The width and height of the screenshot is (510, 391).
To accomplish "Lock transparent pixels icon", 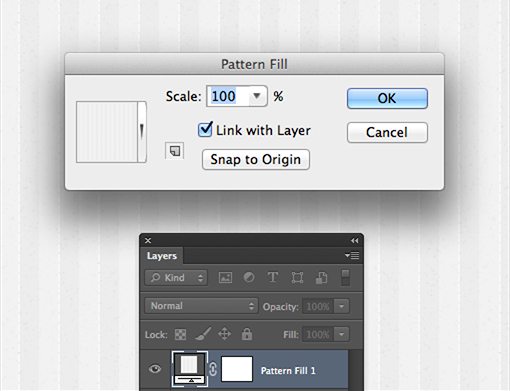I will (x=180, y=334).
